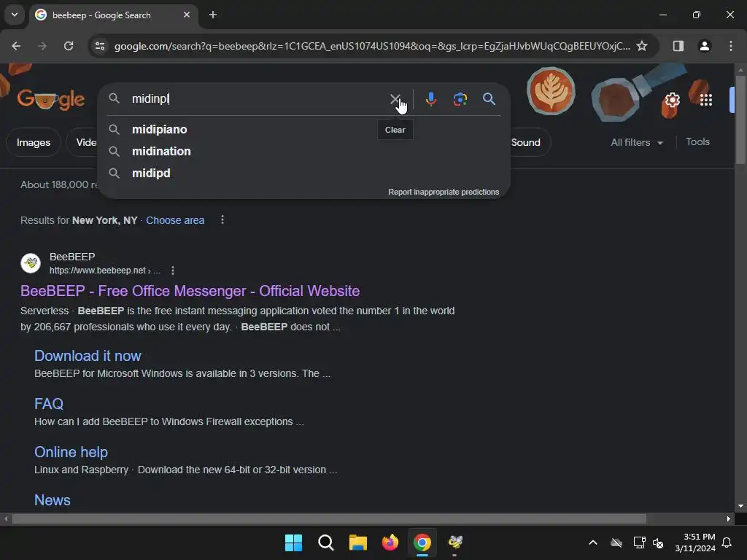Open File Explorer from the taskbar

point(357,542)
